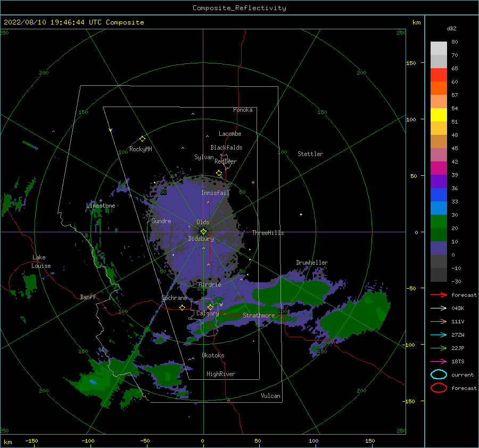Click the Lacombe town label

230,134
